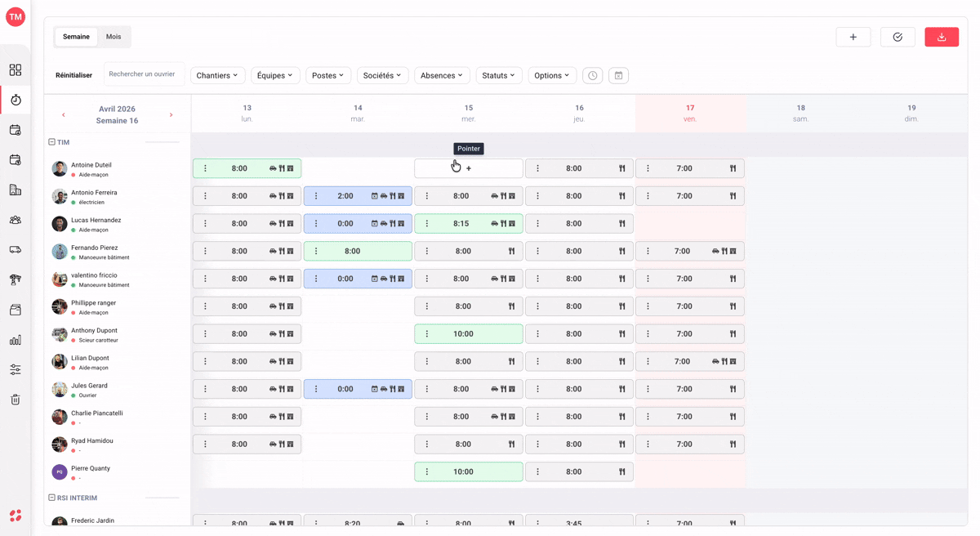Viewport: 980px width, 536px height.
Task: Open three-dot menu on Lucas Hernandez's 8:15 entry
Action: point(426,224)
